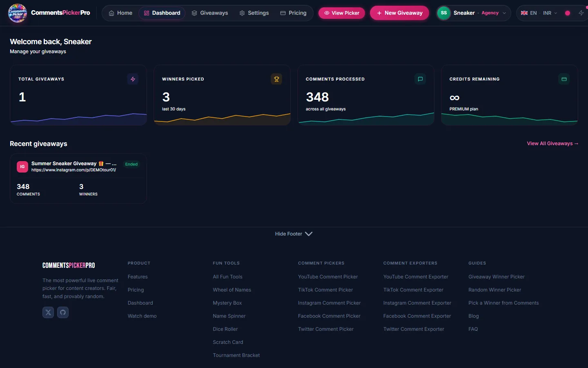Open Wheel of Names footer link
The image size is (588, 368).
pyautogui.click(x=232, y=290)
